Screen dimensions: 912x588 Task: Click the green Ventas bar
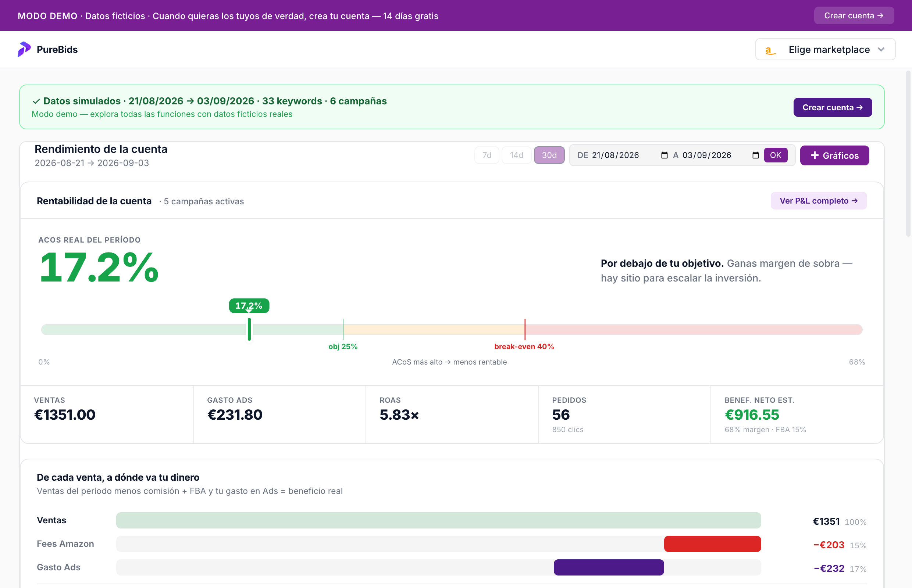point(438,520)
